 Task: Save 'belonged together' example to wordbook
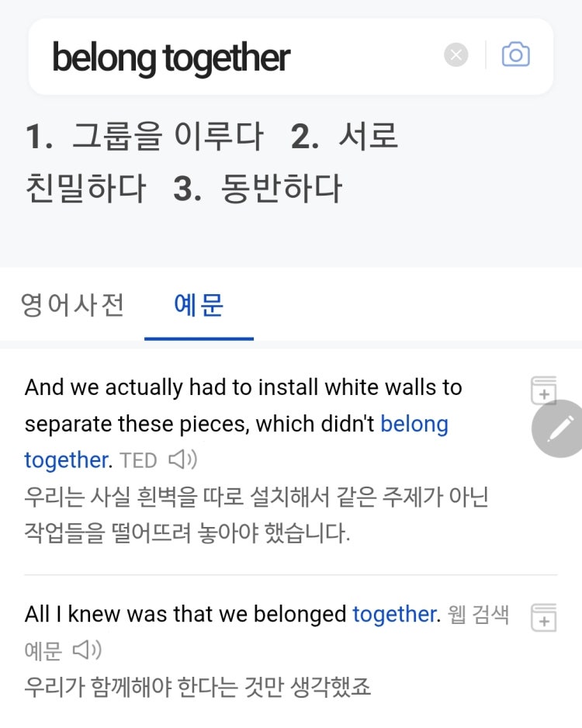point(543,617)
